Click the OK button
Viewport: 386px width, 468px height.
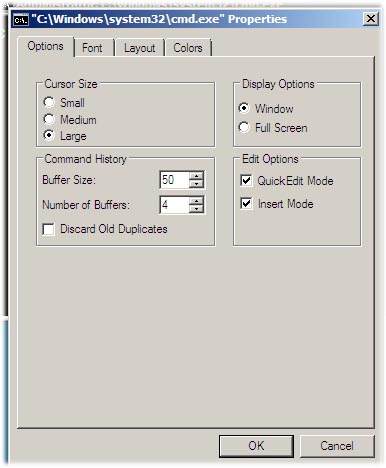[256, 446]
